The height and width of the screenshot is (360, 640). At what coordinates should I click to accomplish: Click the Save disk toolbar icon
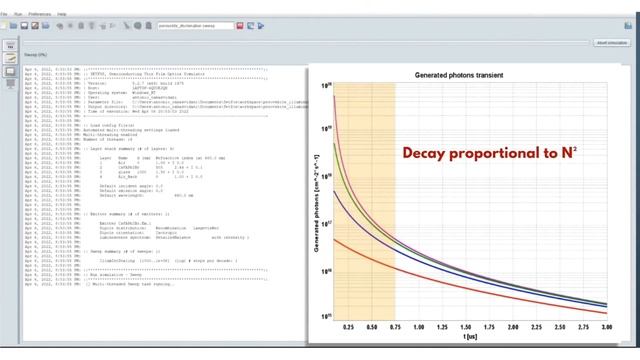24,26
